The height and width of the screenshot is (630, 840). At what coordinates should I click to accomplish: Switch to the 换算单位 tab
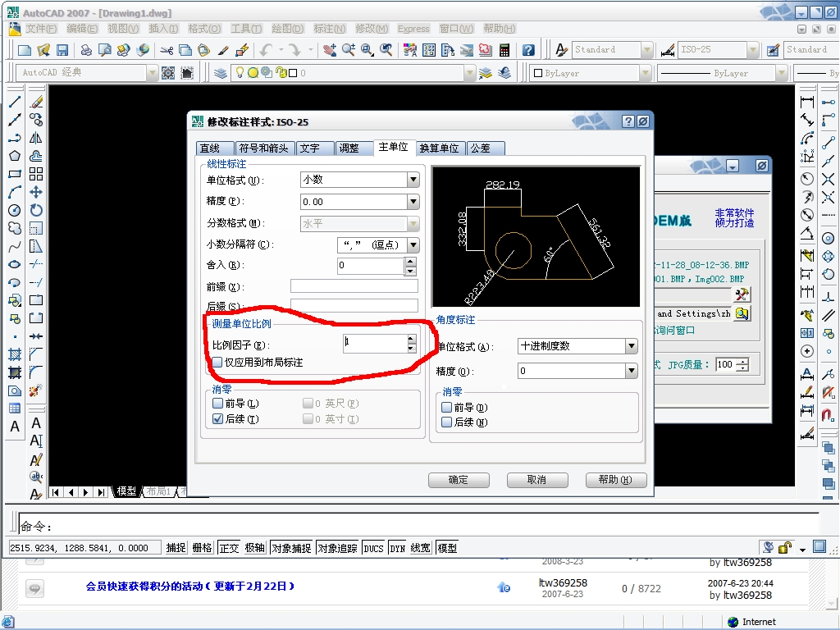click(440, 148)
